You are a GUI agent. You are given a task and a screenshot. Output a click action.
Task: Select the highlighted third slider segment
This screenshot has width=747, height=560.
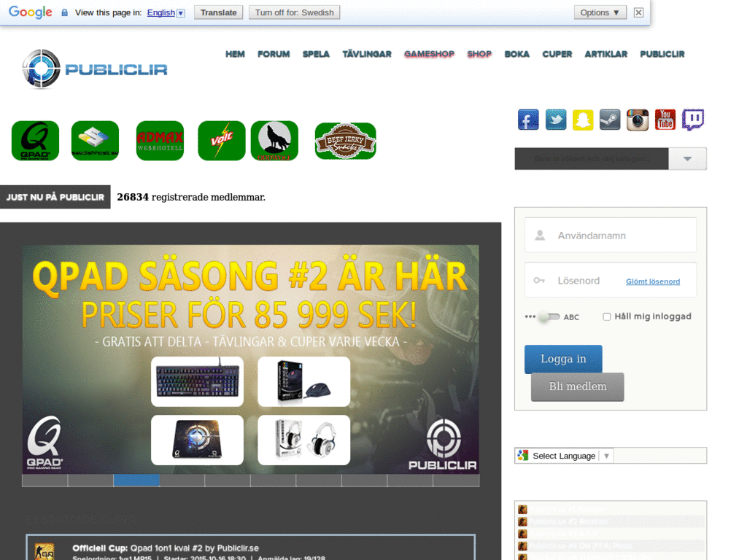[x=136, y=481]
